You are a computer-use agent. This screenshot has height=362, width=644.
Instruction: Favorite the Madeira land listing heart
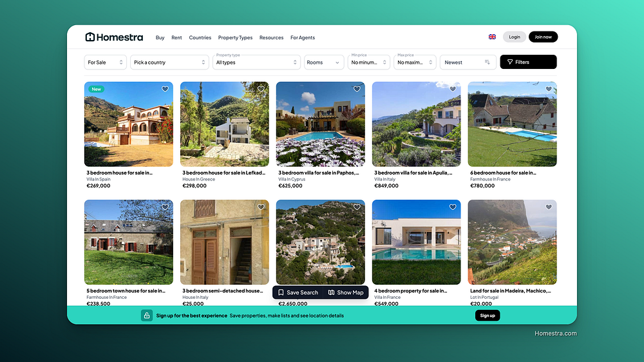point(549,207)
